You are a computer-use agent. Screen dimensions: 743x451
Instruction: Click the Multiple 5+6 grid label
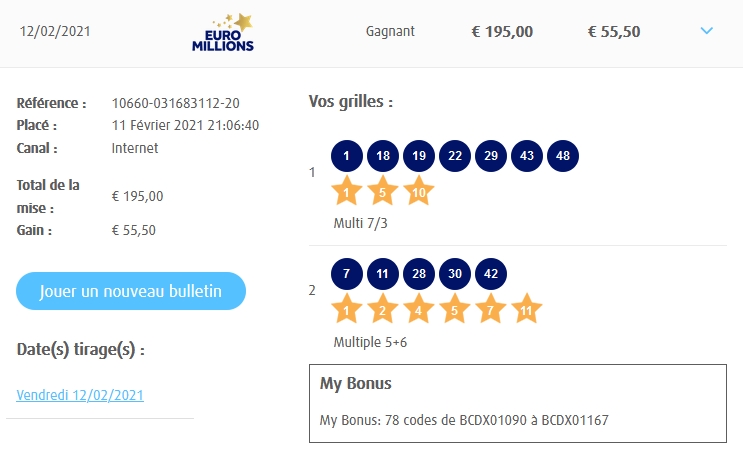coord(370,342)
